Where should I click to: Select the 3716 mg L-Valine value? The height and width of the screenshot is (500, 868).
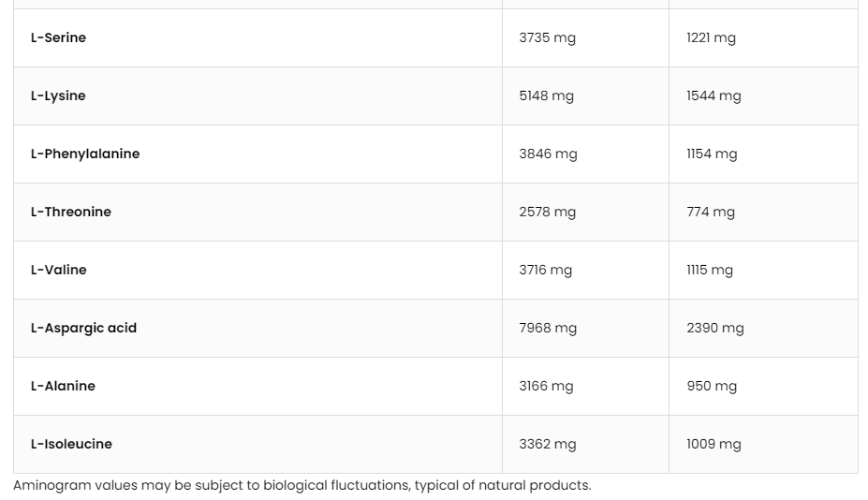(545, 270)
